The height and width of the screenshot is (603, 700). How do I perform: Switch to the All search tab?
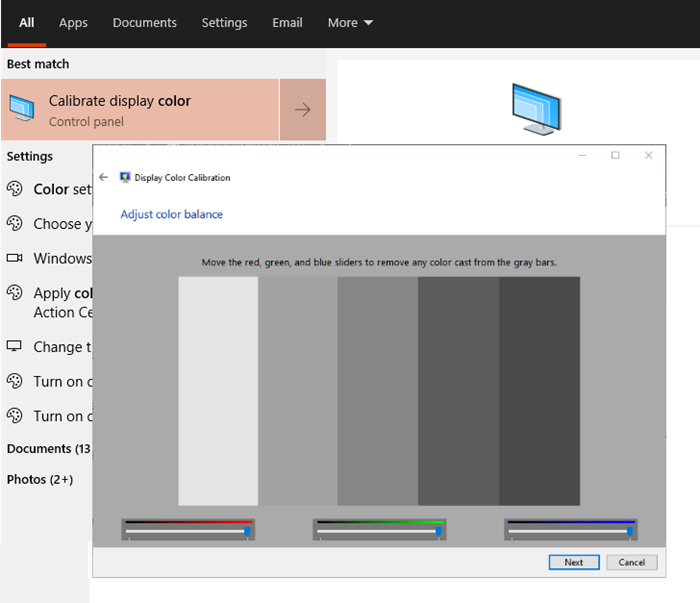pyautogui.click(x=26, y=23)
